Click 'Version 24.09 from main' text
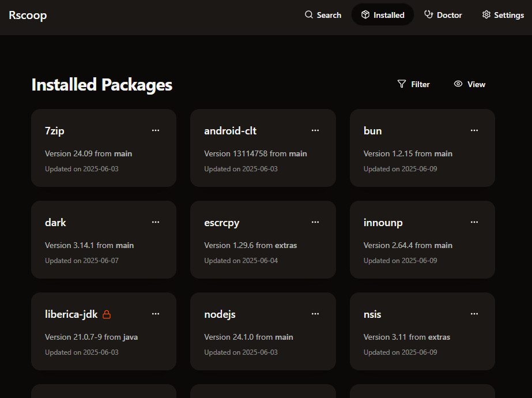The height and width of the screenshot is (398, 532). 89,153
